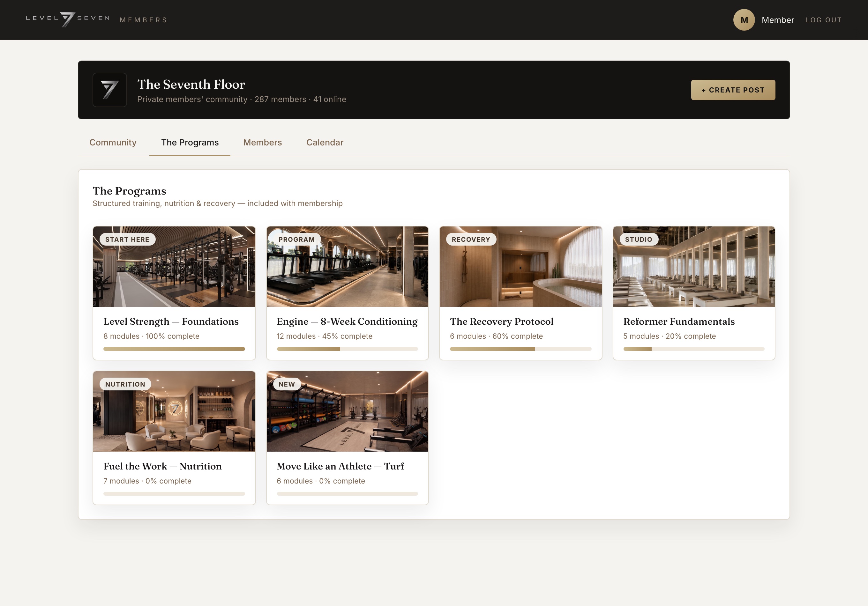Click the RECOVERY badge
868x606 pixels.
click(471, 240)
